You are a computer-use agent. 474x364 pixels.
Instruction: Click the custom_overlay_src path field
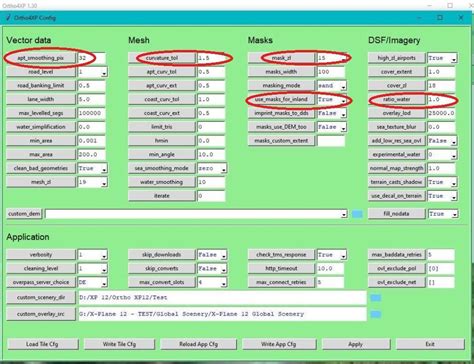click(222, 314)
